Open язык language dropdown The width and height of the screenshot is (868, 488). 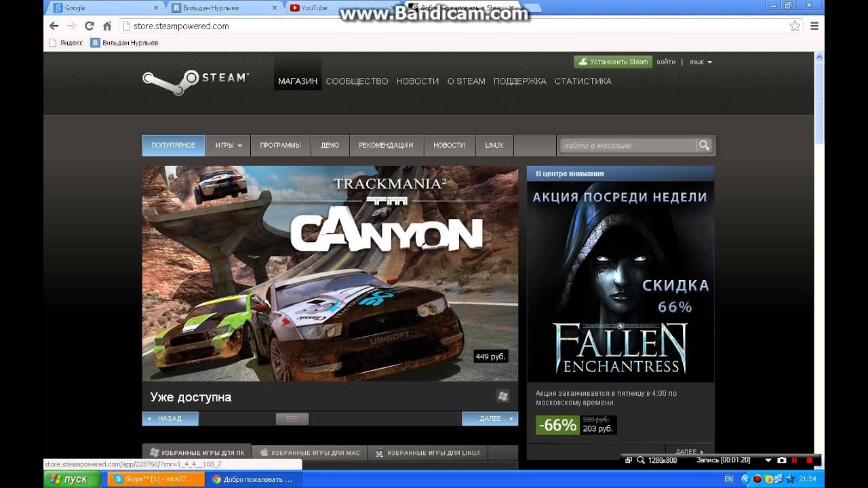click(x=701, y=62)
